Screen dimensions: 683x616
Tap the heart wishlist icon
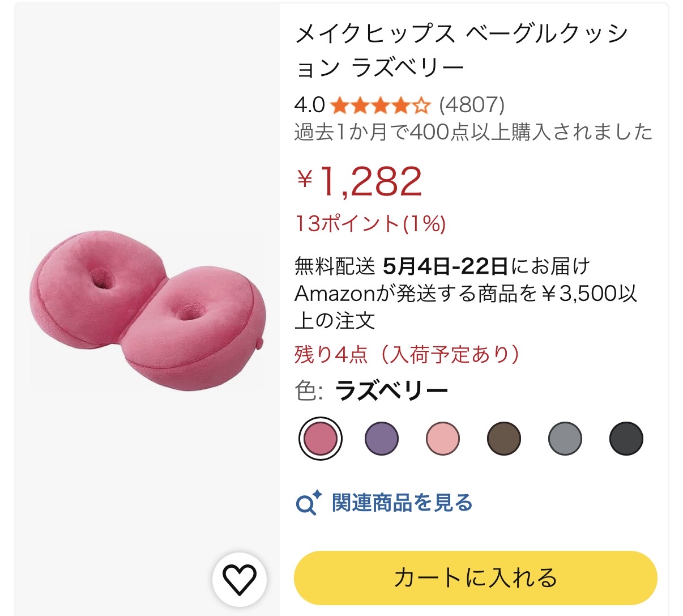(239, 579)
